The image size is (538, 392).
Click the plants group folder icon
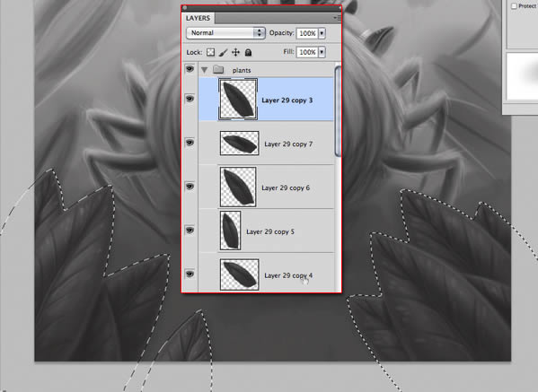[x=218, y=70]
